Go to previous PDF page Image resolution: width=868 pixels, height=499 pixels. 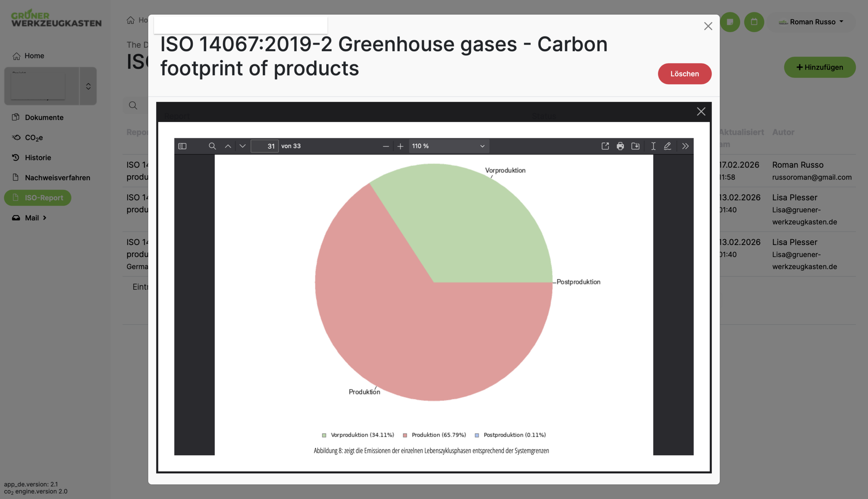(228, 146)
